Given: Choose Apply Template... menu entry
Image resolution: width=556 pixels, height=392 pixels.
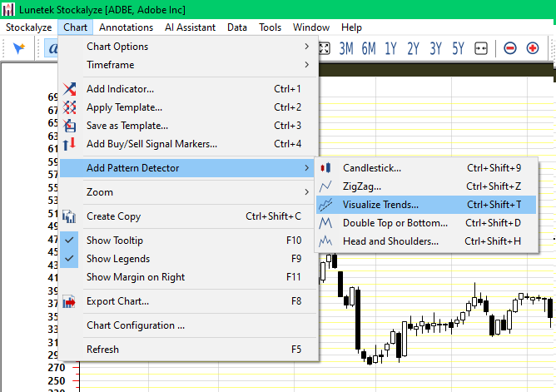Looking at the screenshot, I should click(x=189, y=107).
